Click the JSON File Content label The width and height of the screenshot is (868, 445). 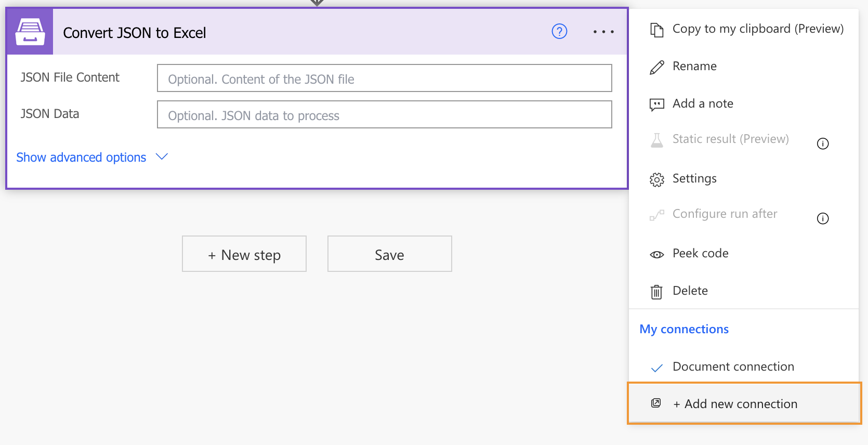pyautogui.click(x=70, y=77)
